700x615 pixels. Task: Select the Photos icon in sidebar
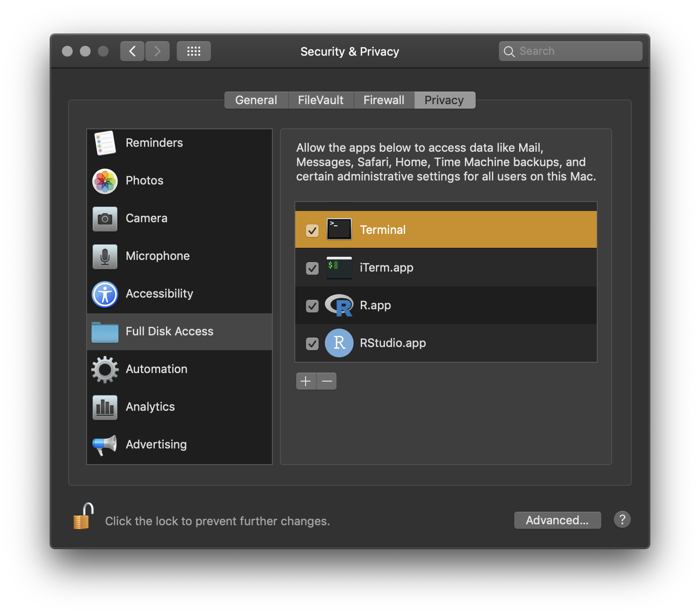105,181
